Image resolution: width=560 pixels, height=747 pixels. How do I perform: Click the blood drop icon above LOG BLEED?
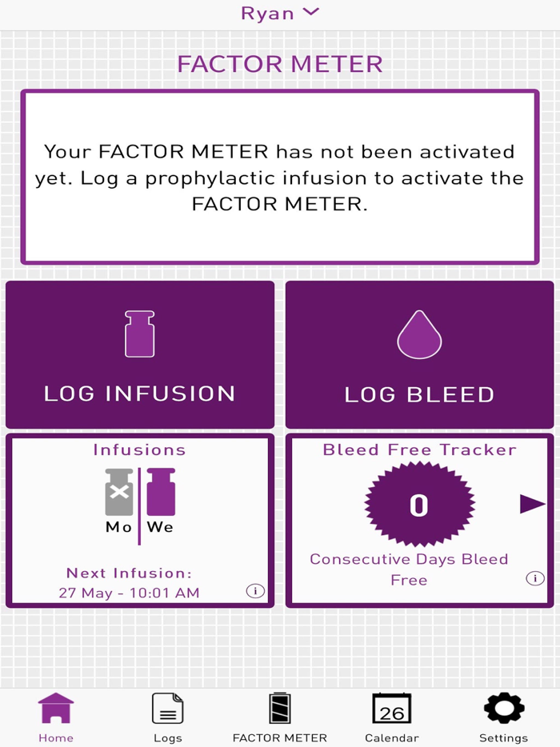click(419, 334)
